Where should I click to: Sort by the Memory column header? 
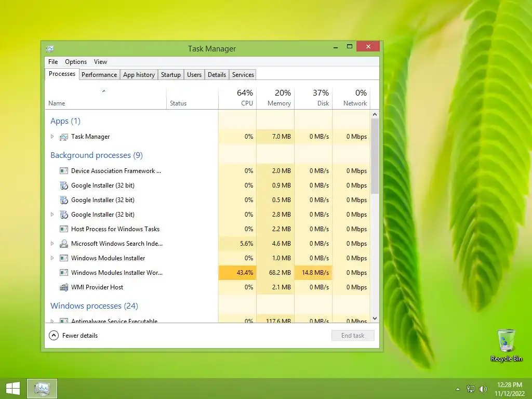coord(275,98)
